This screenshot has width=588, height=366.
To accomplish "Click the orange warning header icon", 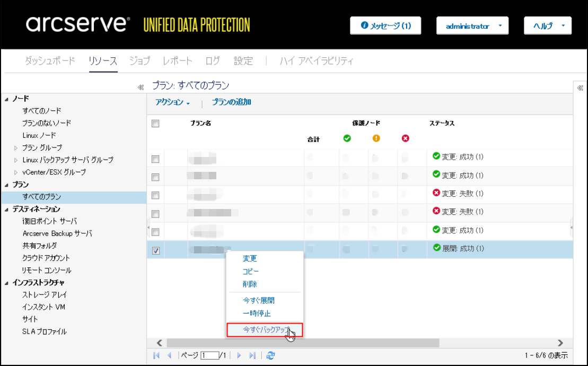I will [x=376, y=138].
